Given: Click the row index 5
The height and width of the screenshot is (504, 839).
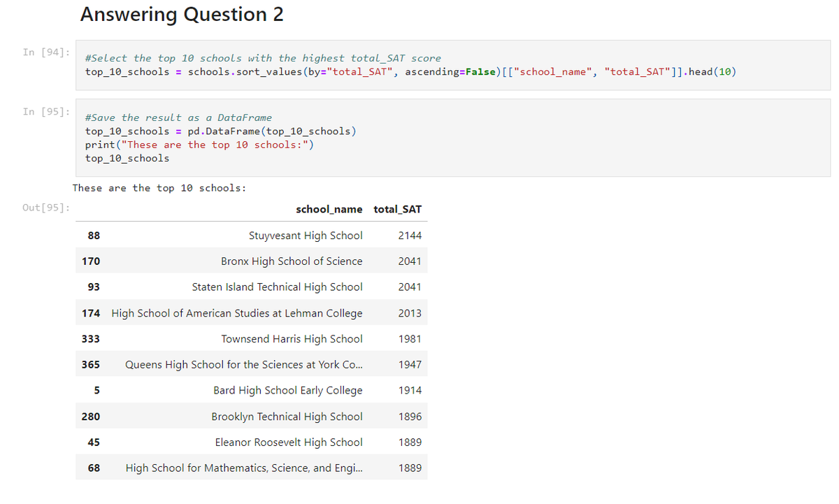Looking at the screenshot, I should (96, 391).
